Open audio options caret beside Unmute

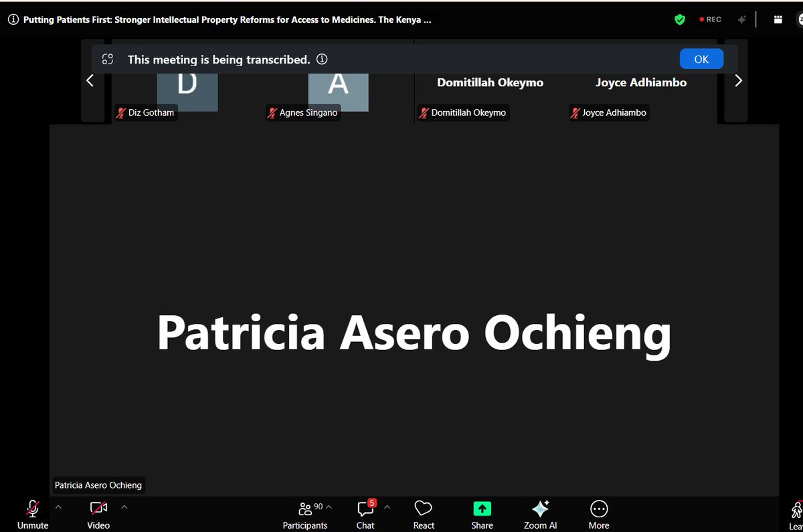[x=58, y=507]
